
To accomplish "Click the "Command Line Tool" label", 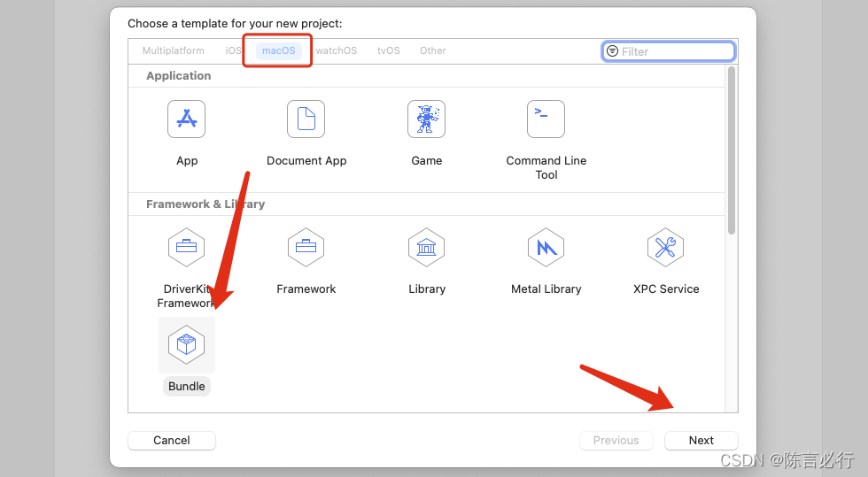I will pyautogui.click(x=546, y=167).
